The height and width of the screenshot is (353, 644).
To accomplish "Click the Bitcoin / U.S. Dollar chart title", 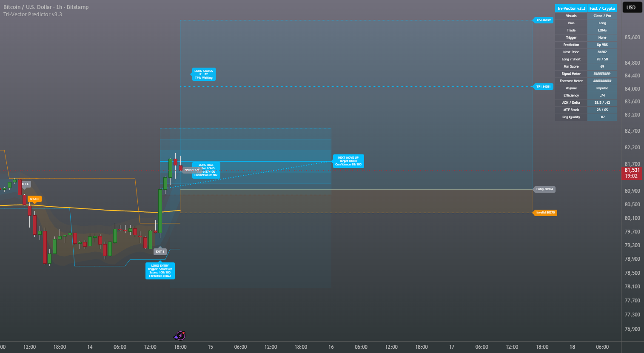I will pos(46,7).
